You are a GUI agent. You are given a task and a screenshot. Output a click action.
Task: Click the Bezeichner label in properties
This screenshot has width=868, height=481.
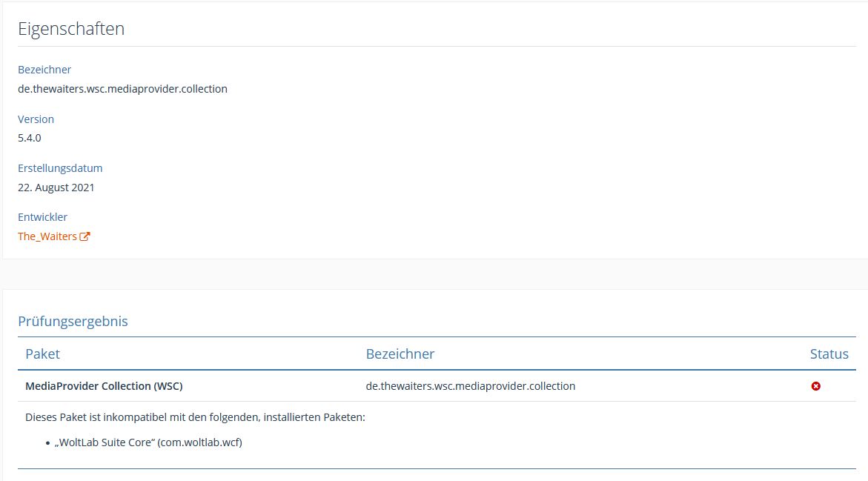pyautogui.click(x=44, y=70)
